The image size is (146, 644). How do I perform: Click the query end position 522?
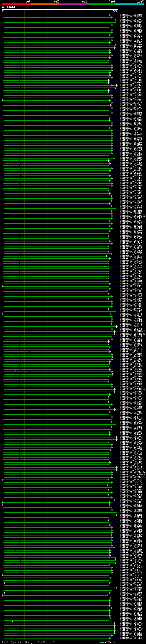(x=115, y=11)
